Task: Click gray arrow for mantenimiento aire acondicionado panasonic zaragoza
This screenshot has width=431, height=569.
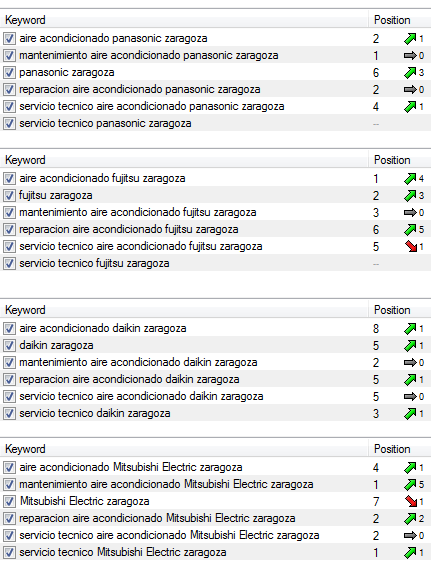Action: [410, 56]
